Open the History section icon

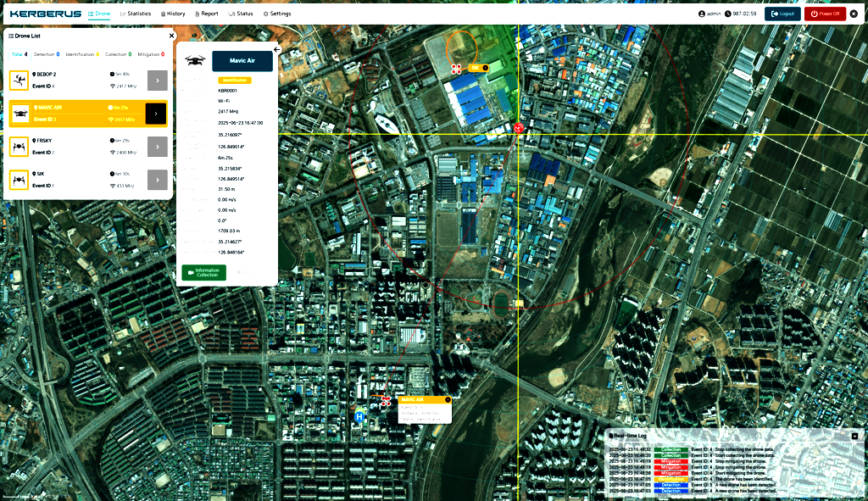click(x=164, y=14)
